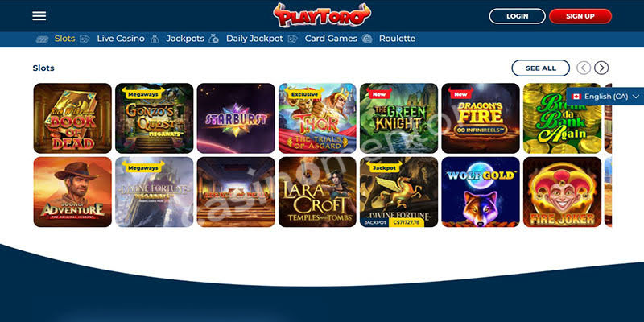Click the slot machine icon beside Slots
Viewport: 644px width, 322px height.
click(42, 39)
